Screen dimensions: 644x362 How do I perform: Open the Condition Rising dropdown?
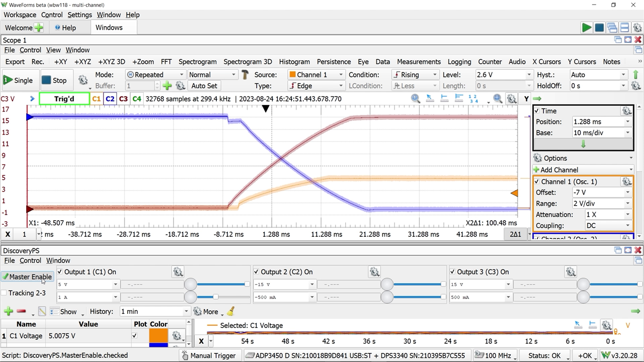[x=415, y=74]
